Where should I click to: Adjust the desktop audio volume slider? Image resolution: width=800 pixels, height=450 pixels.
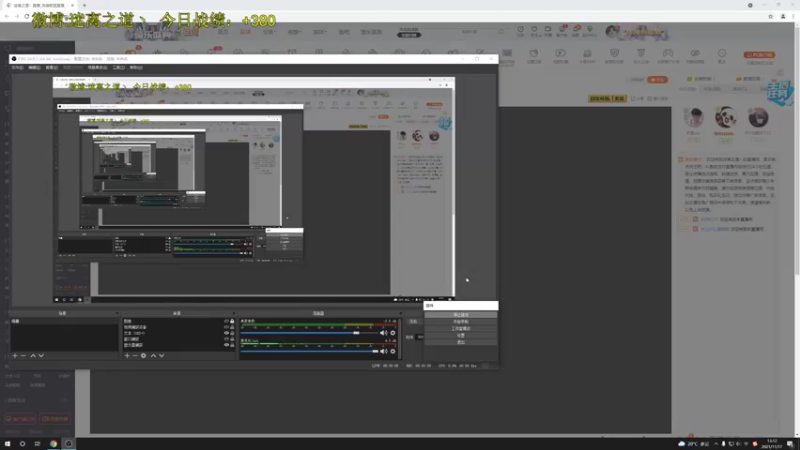(x=310, y=333)
